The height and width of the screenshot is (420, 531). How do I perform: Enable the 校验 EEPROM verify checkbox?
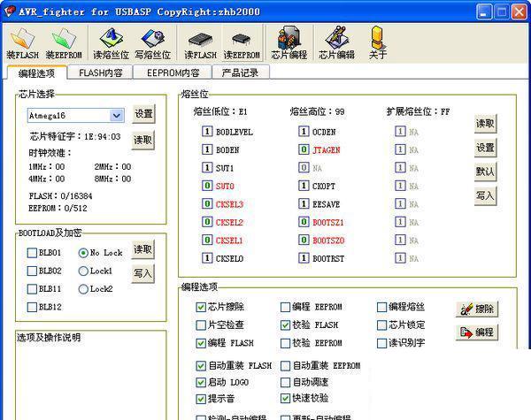[286, 343]
